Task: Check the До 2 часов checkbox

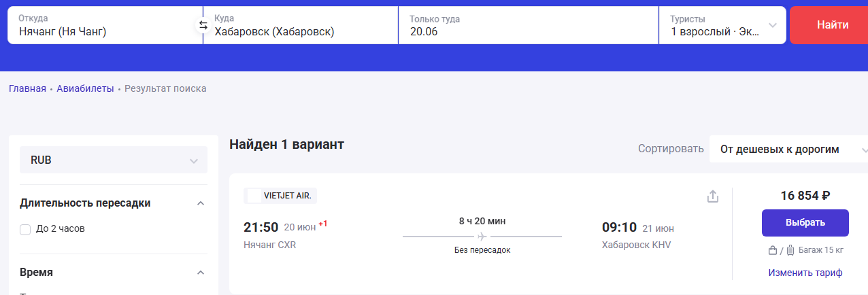Action: [x=25, y=230]
